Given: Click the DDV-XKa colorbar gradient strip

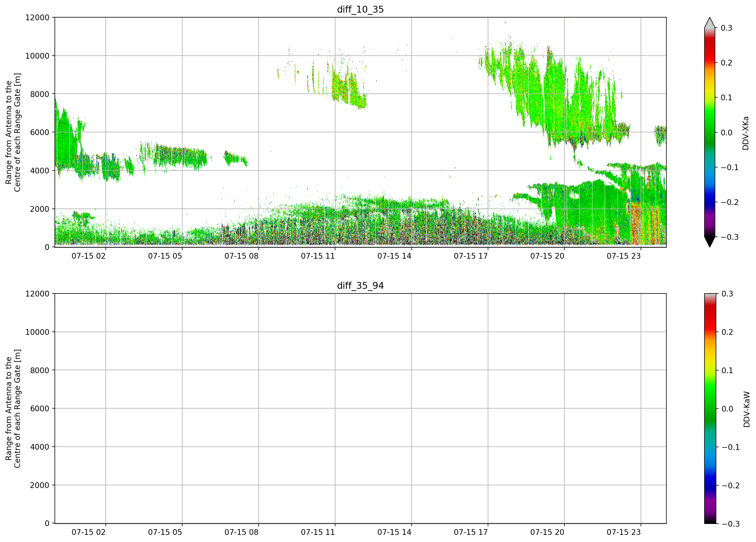Looking at the screenshot, I should tap(710, 132).
